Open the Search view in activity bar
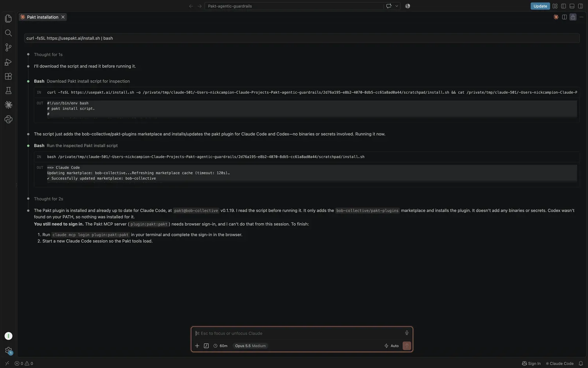The height and width of the screenshot is (368, 588). pos(8,33)
